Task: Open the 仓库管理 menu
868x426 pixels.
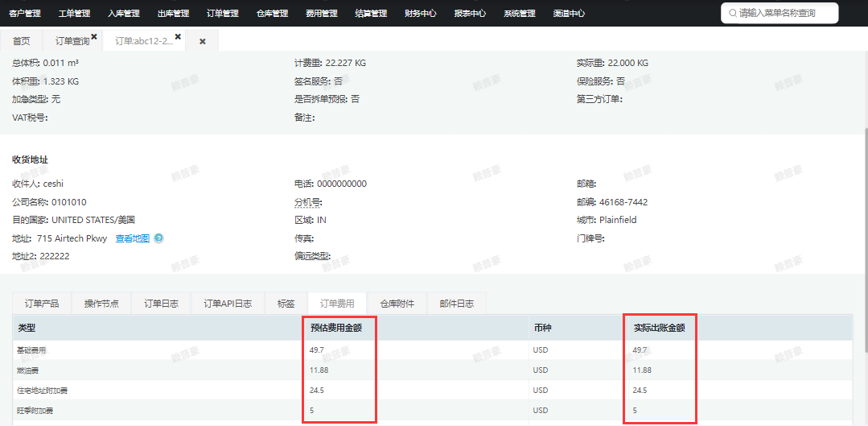Action: click(x=273, y=14)
